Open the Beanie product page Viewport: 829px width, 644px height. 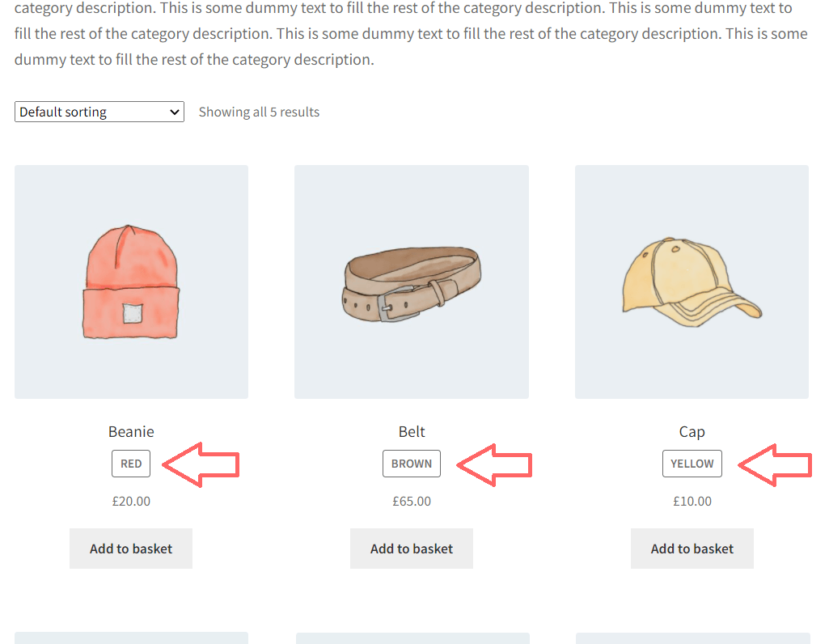(130, 431)
